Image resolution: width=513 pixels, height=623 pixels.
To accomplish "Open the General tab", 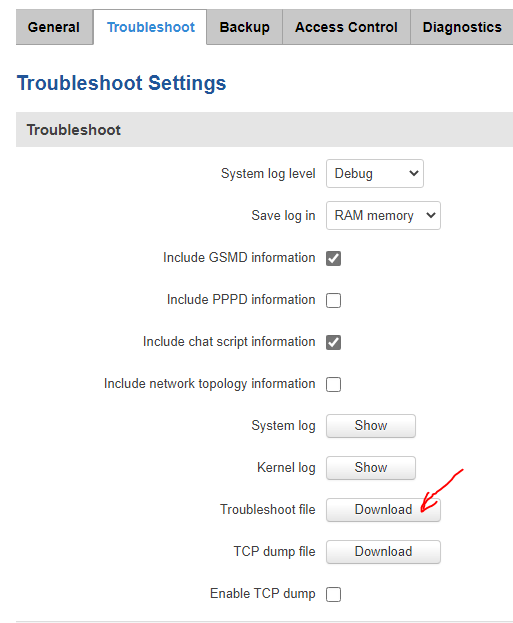I will (x=54, y=27).
